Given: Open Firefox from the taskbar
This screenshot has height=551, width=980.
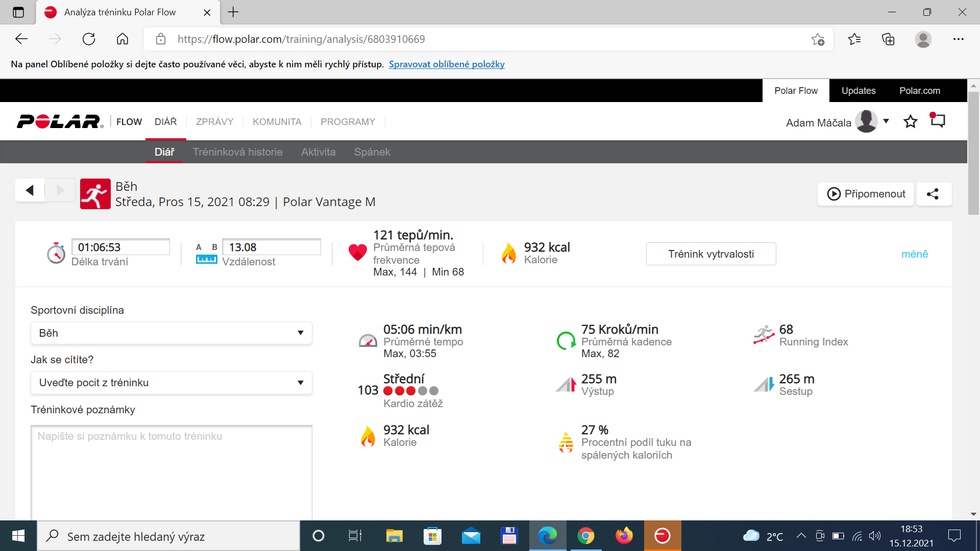Looking at the screenshot, I should point(624,536).
